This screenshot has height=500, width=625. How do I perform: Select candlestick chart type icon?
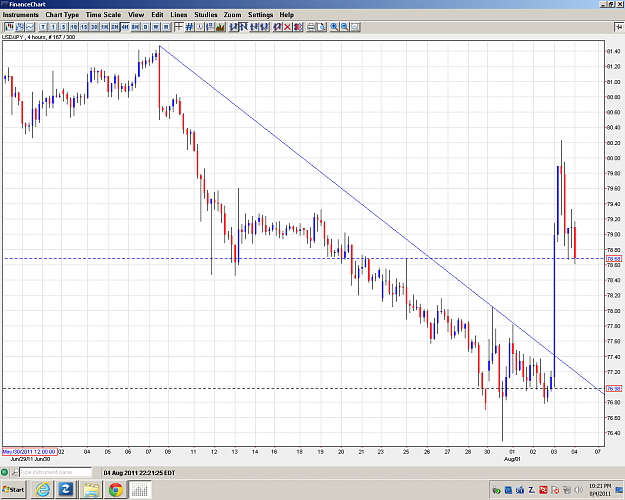(9, 27)
